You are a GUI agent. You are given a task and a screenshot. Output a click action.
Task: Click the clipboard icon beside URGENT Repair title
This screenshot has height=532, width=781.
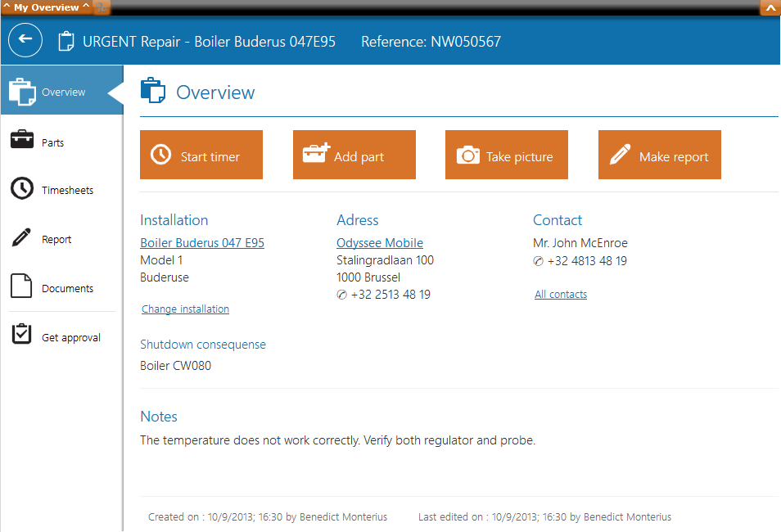click(x=65, y=41)
